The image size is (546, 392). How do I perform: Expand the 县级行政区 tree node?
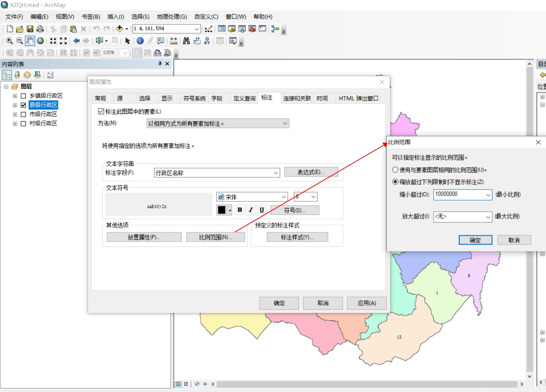[15, 105]
